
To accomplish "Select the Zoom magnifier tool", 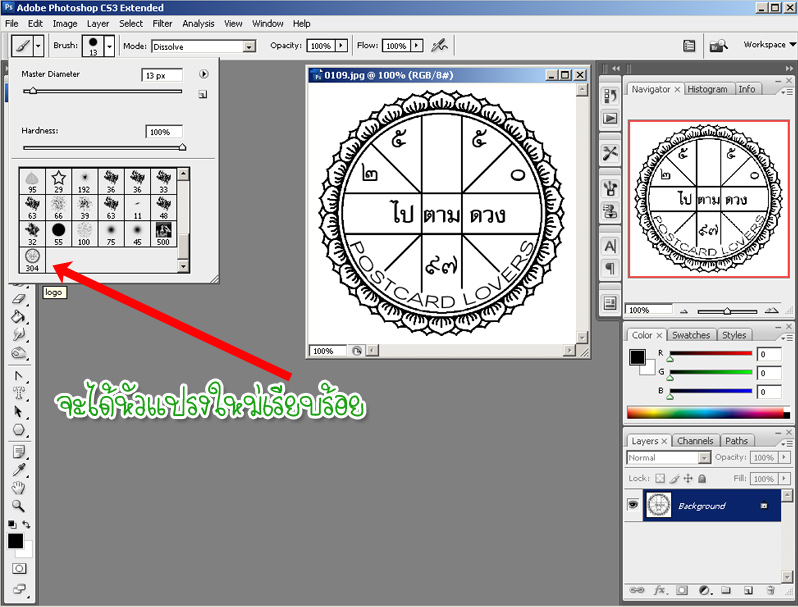I will click(19, 506).
